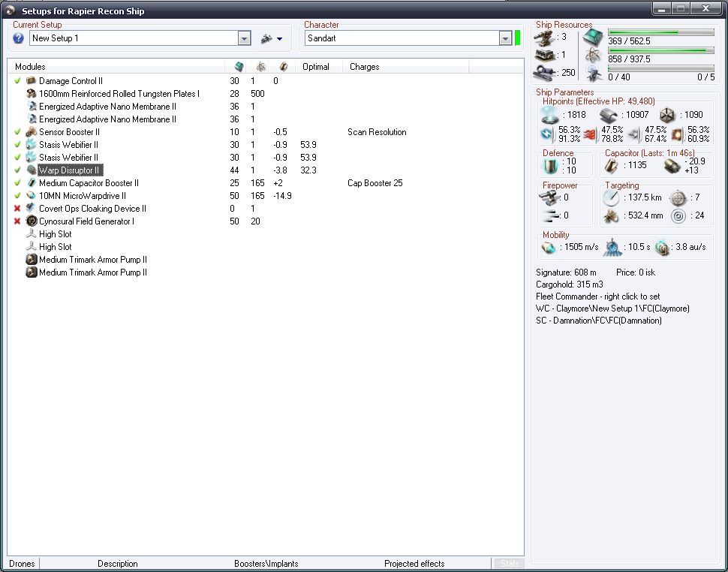This screenshot has width=728, height=572.
Task: Sort by the capacitor column header icon
Action: [x=283, y=67]
